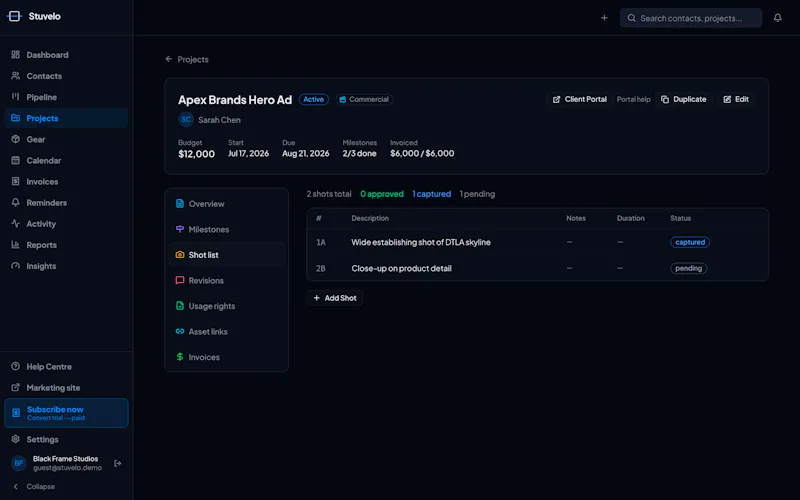Click the plus icon in top bar
Image resolution: width=800 pixels, height=500 pixels.
coord(604,18)
